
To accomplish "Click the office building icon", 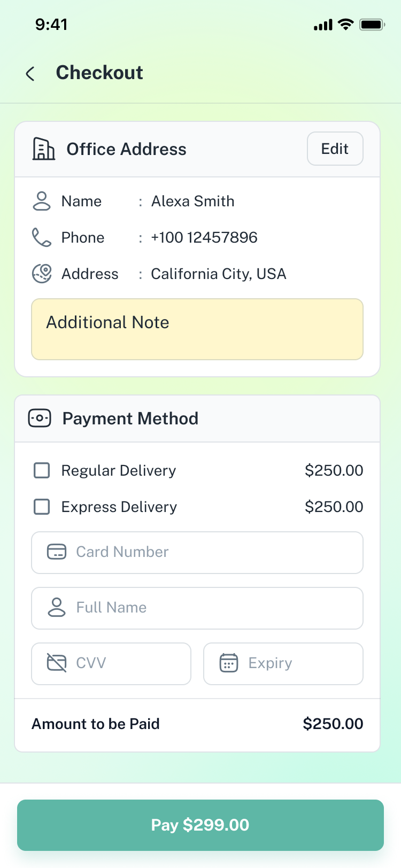I will 43,149.
